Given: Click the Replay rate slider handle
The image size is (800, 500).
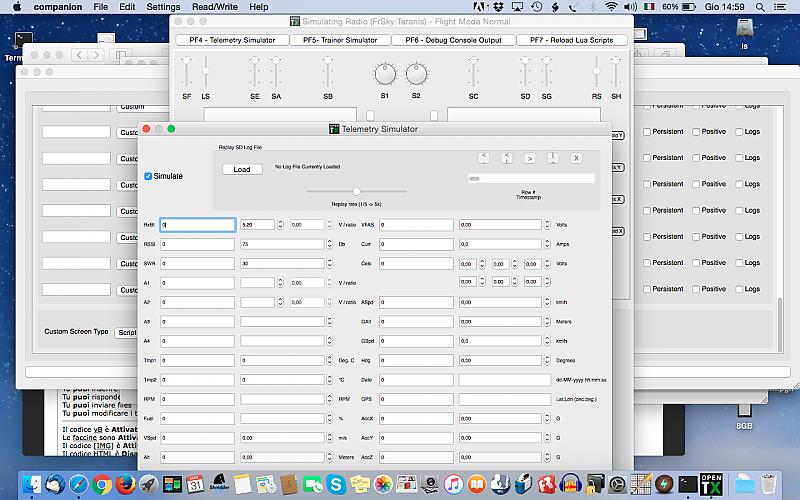Looking at the screenshot, I should [x=356, y=191].
